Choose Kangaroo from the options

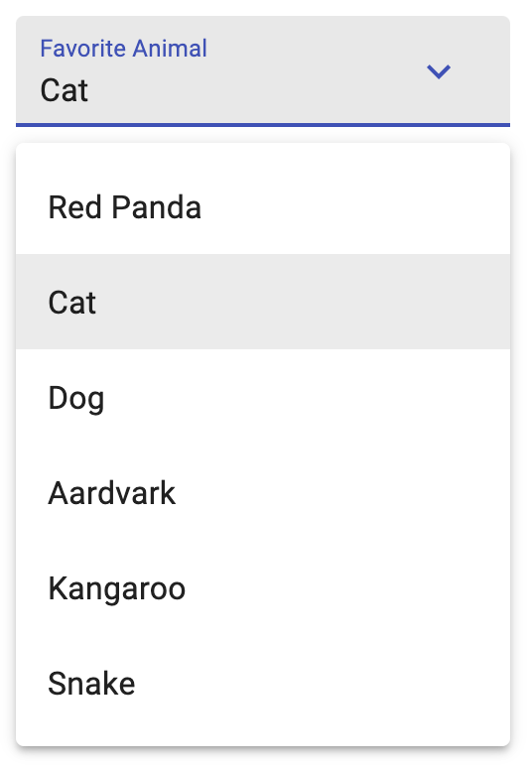[x=263, y=587]
